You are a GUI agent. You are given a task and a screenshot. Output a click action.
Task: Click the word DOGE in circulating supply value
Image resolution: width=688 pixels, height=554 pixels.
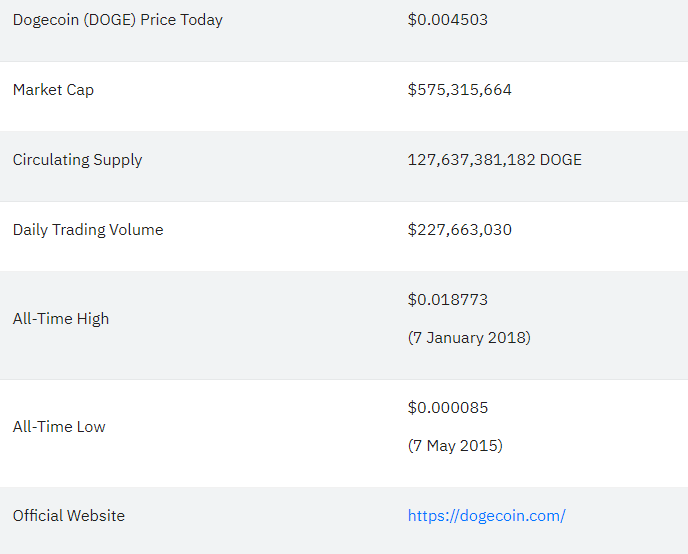click(x=561, y=160)
